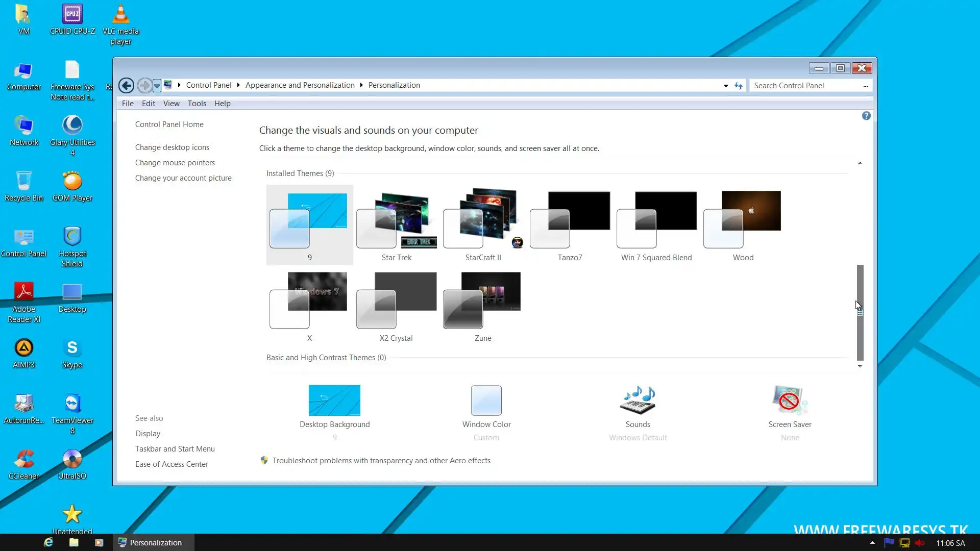Open the Sounds settings icon
The height and width of the screenshot is (551, 980).
click(x=638, y=400)
